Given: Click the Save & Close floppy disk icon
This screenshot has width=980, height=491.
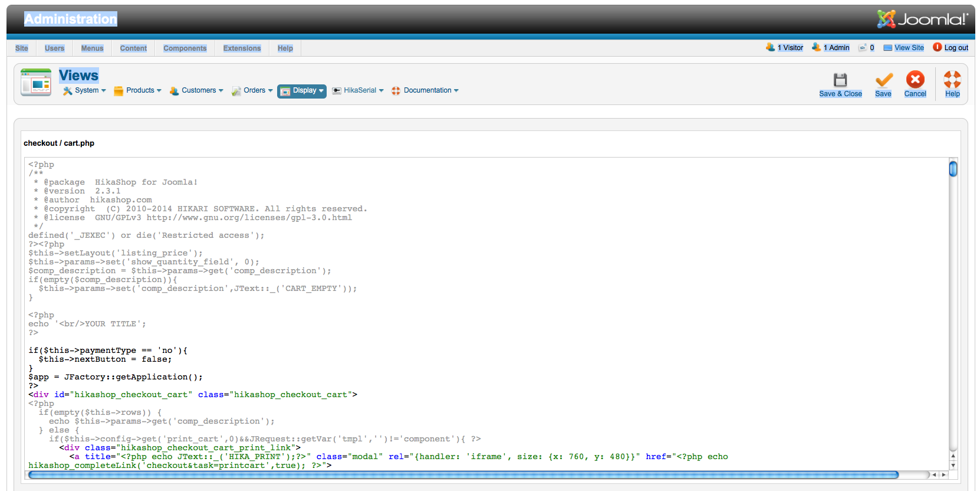Looking at the screenshot, I should coord(840,80).
